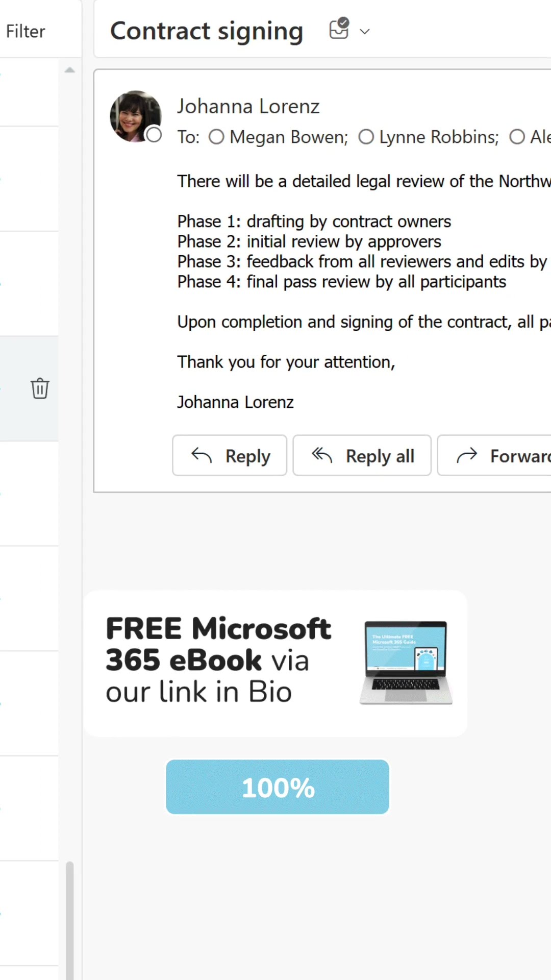Image resolution: width=551 pixels, height=980 pixels.
Task: Open sender name Johanna Lorenz
Action: pyautogui.click(x=248, y=107)
